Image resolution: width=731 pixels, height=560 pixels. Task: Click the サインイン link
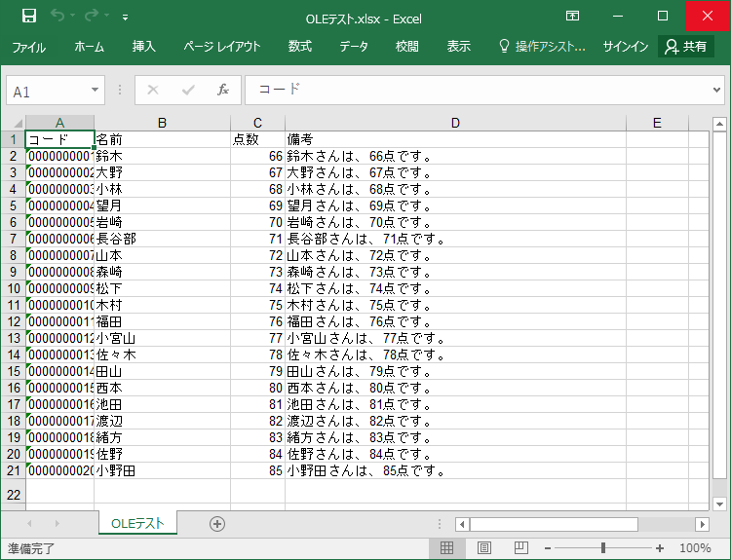pos(626,47)
